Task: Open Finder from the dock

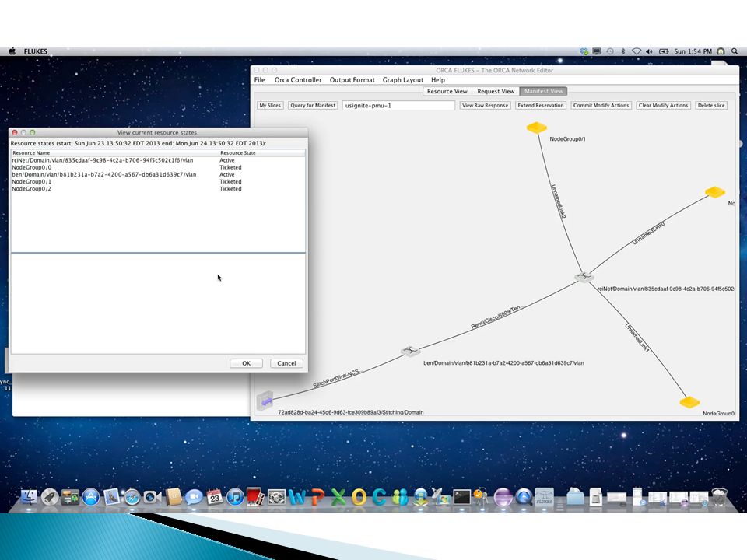Action: point(30,497)
